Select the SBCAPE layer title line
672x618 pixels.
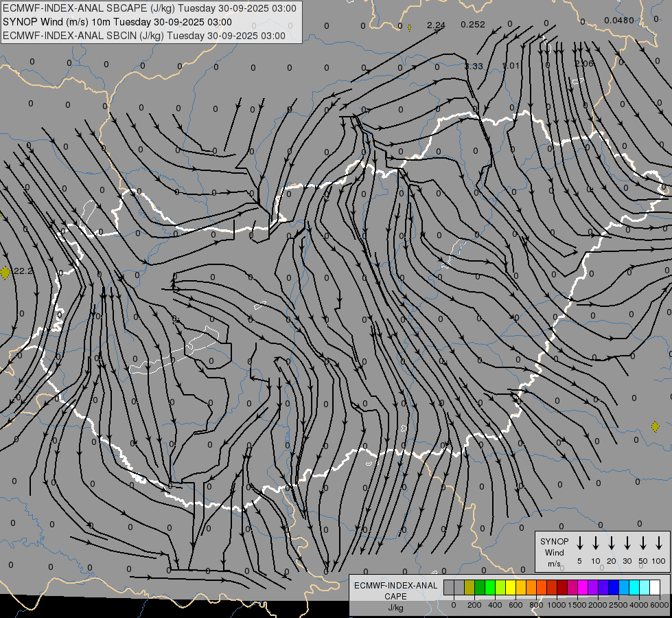[x=150, y=8]
